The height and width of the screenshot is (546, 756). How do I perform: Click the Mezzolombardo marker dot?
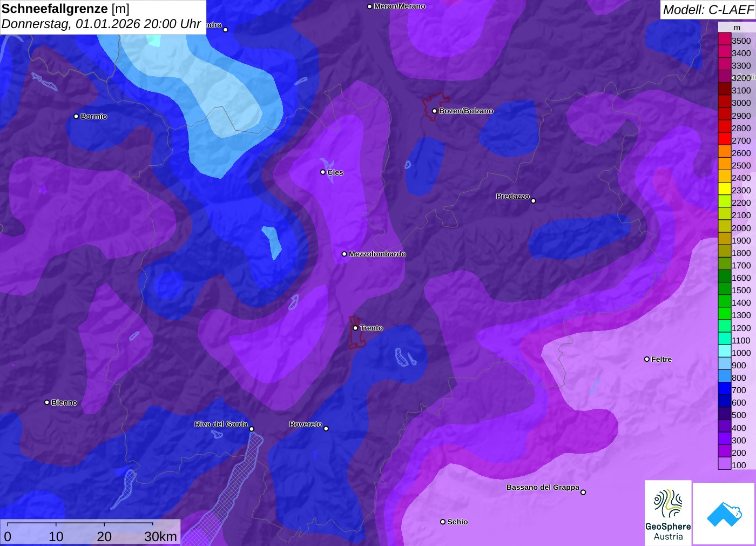[345, 254]
